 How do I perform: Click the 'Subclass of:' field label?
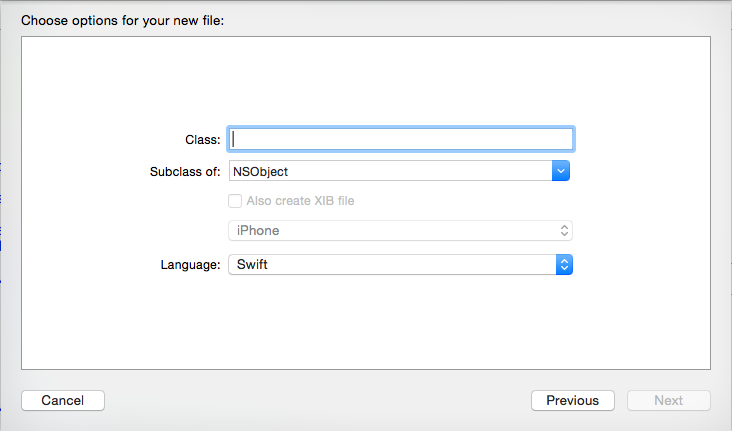(x=185, y=172)
